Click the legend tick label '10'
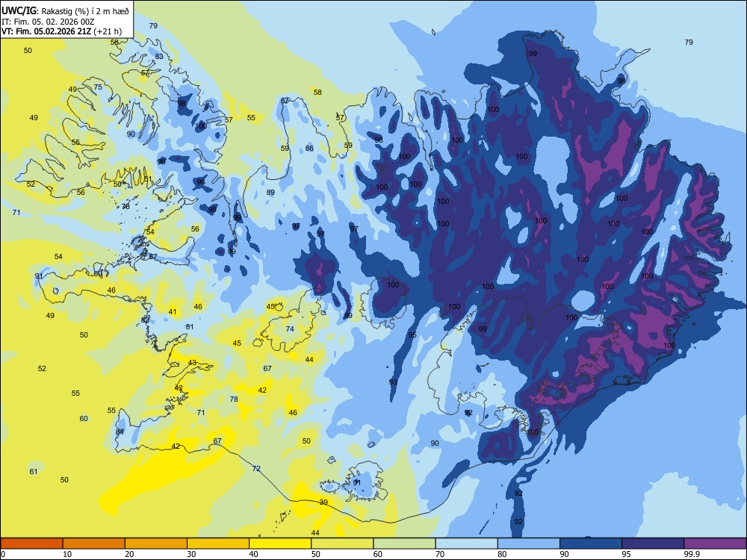Screen dimensions: 747x560 pyautogui.click(x=67, y=554)
